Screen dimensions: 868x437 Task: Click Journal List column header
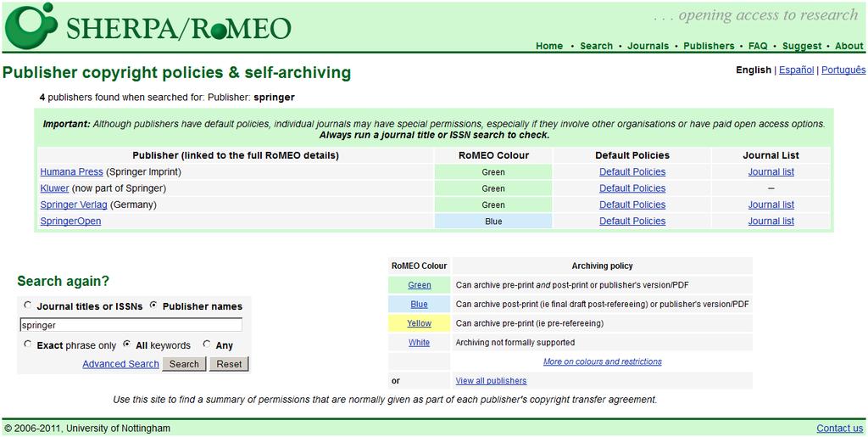click(x=771, y=155)
